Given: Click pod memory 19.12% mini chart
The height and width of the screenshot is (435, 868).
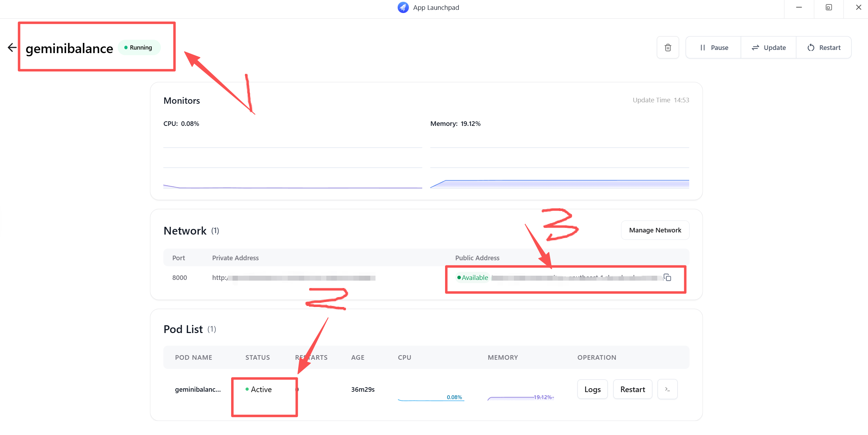Looking at the screenshot, I should (521, 398).
